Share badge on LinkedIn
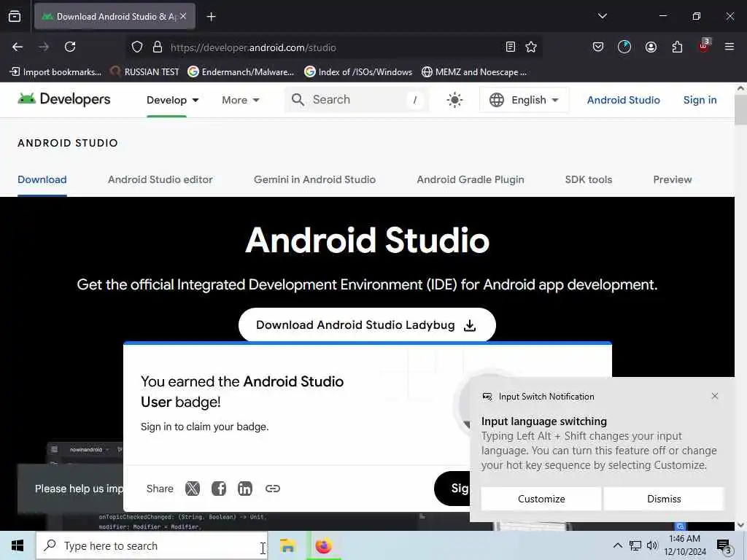 pyautogui.click(x=245, y=489)
